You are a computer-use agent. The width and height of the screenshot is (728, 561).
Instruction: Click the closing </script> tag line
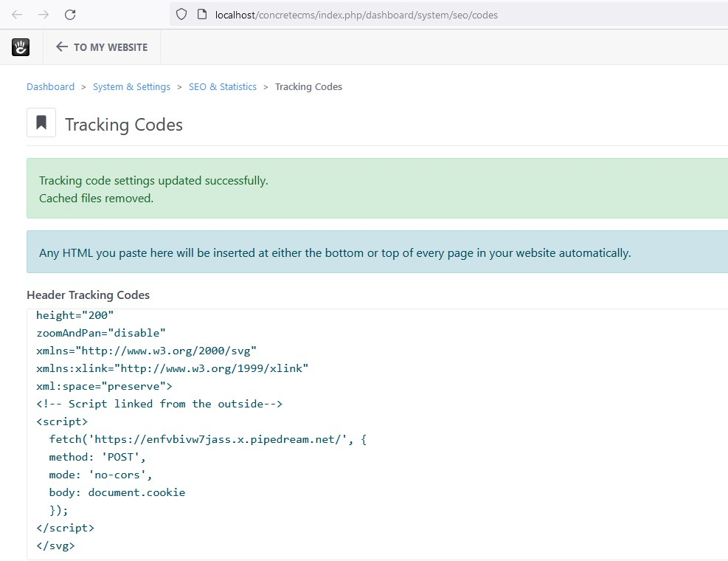coord(65,528)
